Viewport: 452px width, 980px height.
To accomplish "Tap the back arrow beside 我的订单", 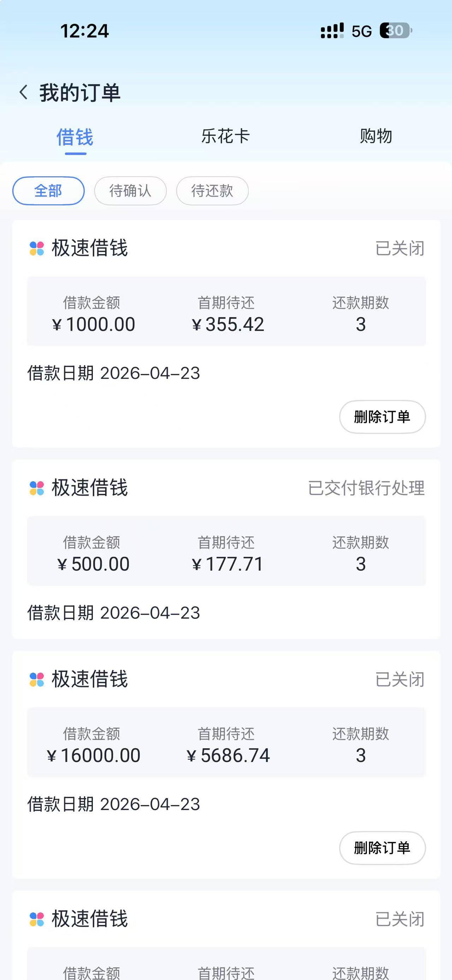I will pyautogui.click(x=24, y=93).
